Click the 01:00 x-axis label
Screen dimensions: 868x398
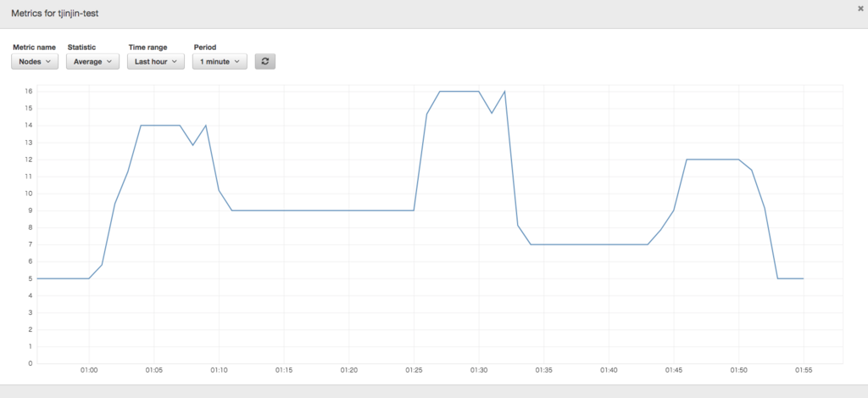(89, 369)
